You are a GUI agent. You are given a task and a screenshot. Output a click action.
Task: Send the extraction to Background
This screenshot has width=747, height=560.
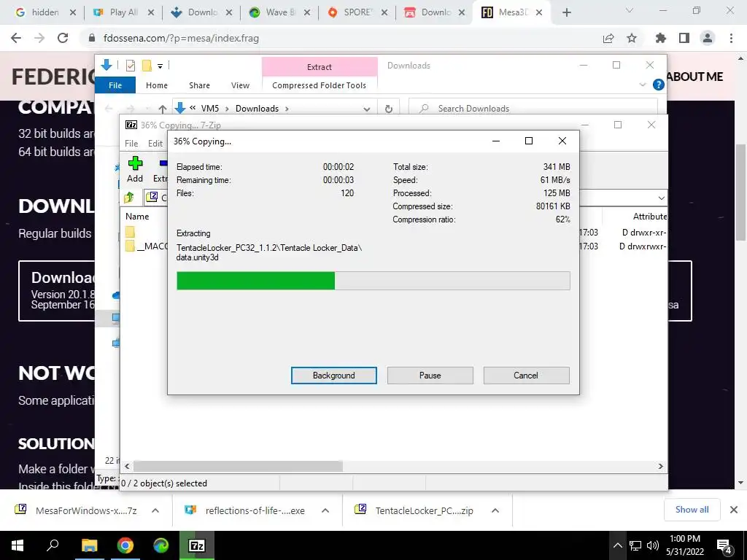click(333, 376)
